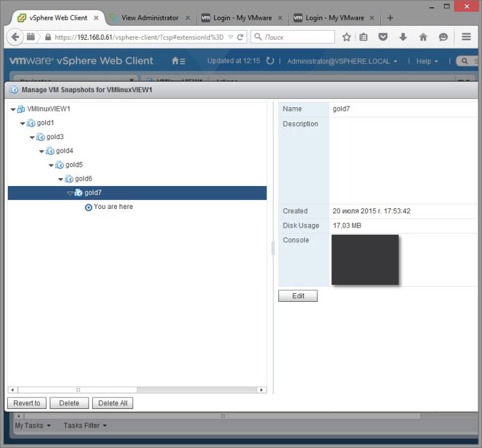Click the site identity icon beside the back button

31,37
